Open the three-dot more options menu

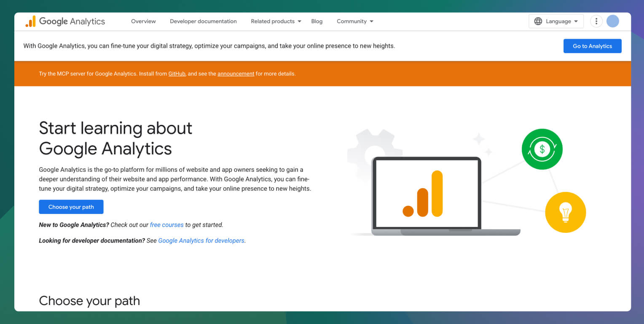click(x=596, y=21)
